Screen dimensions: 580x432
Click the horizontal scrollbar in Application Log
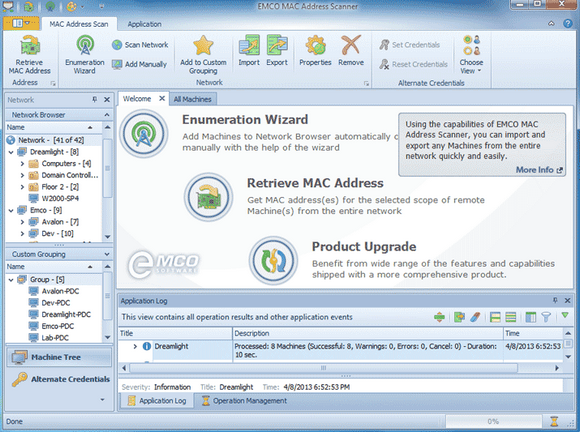point(324,368)
